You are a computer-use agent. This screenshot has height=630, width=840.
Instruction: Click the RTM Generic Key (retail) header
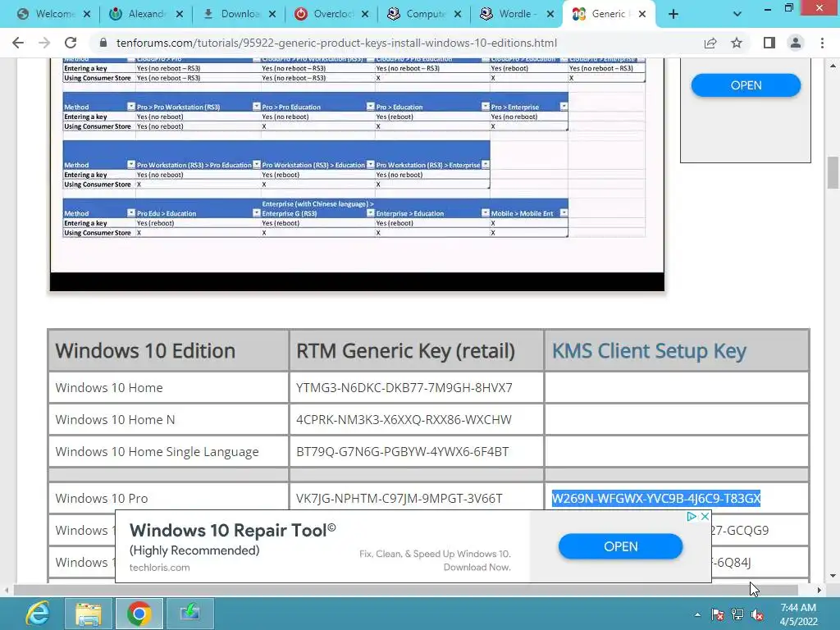[405, 351]
